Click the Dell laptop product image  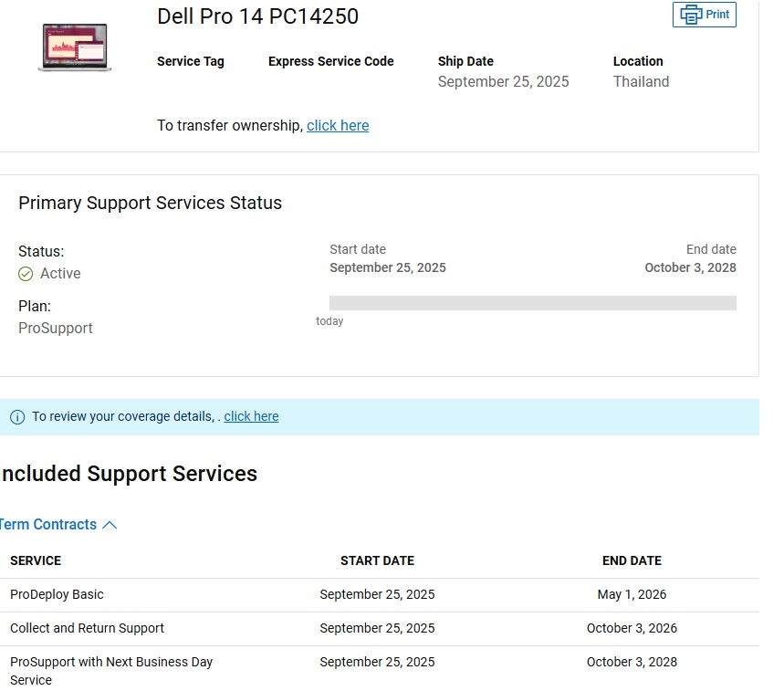pos(75,47)
